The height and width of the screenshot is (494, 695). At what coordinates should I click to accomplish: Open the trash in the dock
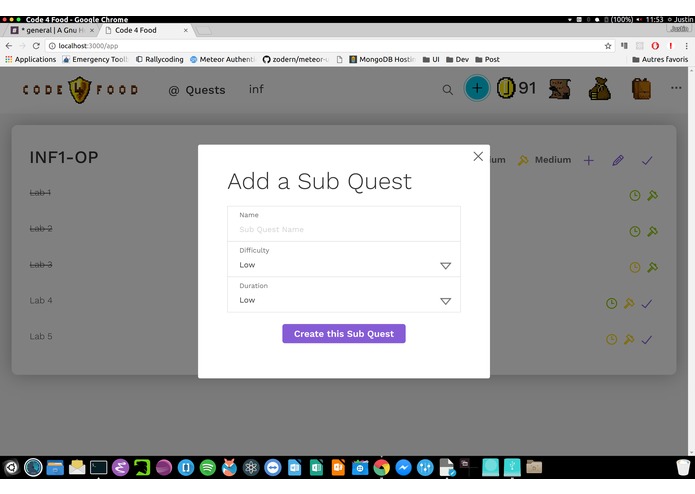click(683, 467)
